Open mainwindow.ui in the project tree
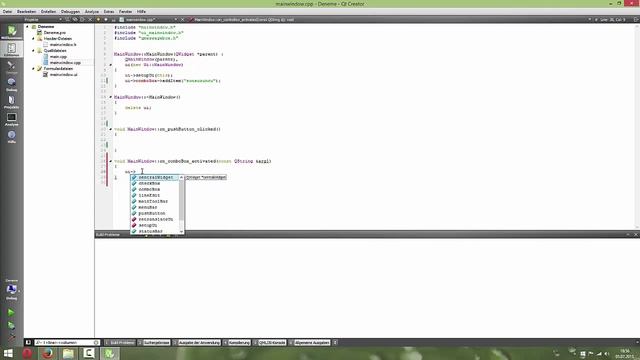Image resolution: width=640 pixels, height=360 pixels. (63, 75)
